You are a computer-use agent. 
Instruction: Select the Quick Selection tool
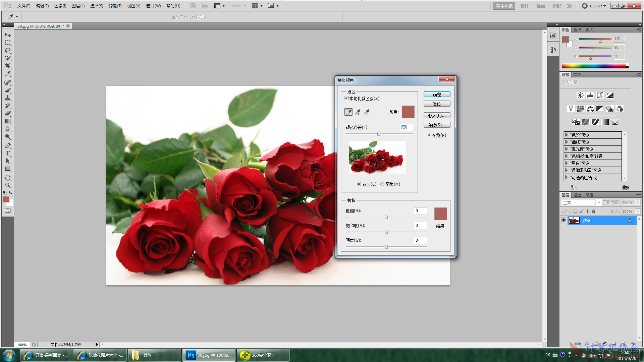pyautogui.click(x=7, y=58)
